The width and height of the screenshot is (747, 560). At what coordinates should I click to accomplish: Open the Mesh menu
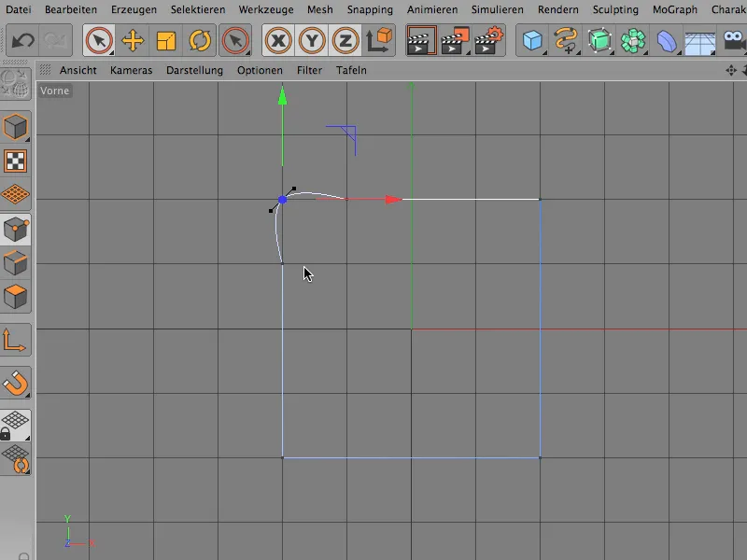click(x=320, y=9)
